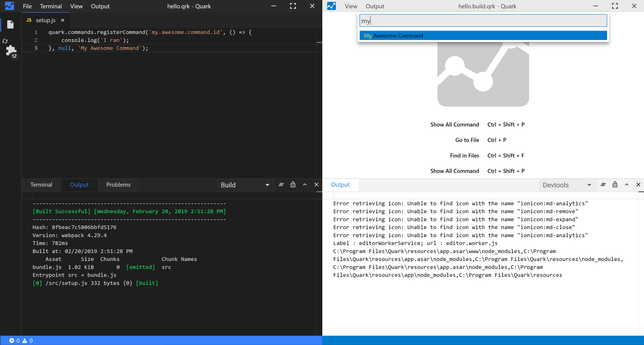Open the View menu in the hello.build.qrk window
Viewport: 644px width, 345px height.
coord(351,6)
